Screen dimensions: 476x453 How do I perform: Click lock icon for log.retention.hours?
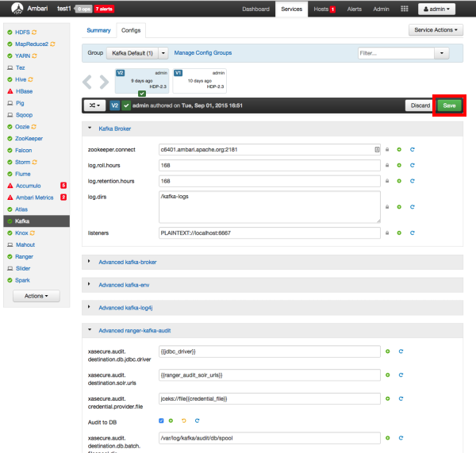pyautogui.click(x=387, y=181)
